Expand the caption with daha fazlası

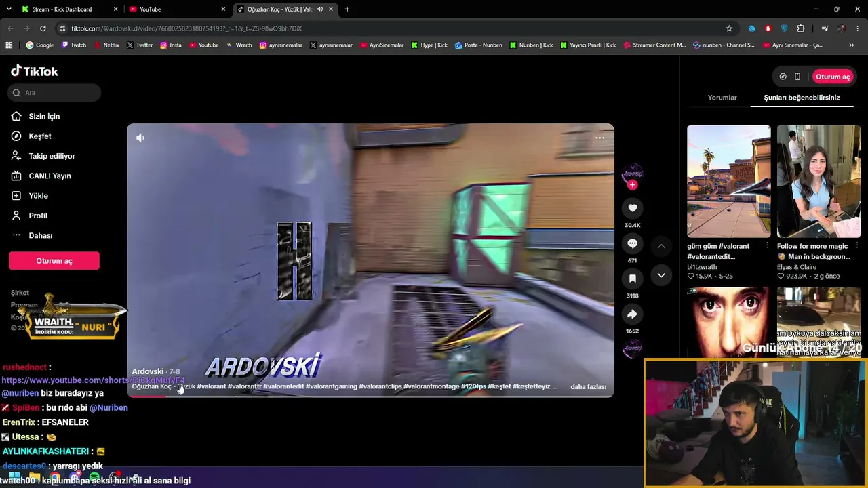(588, 387)
